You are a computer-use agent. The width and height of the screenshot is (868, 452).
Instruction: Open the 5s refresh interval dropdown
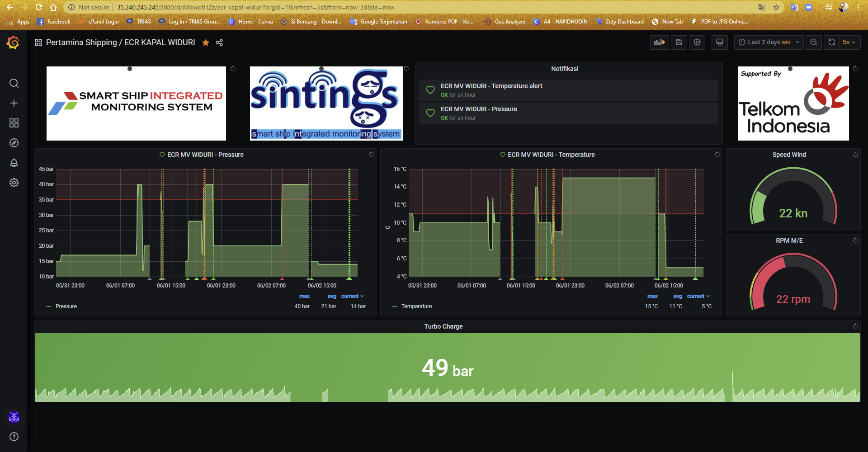848,42
